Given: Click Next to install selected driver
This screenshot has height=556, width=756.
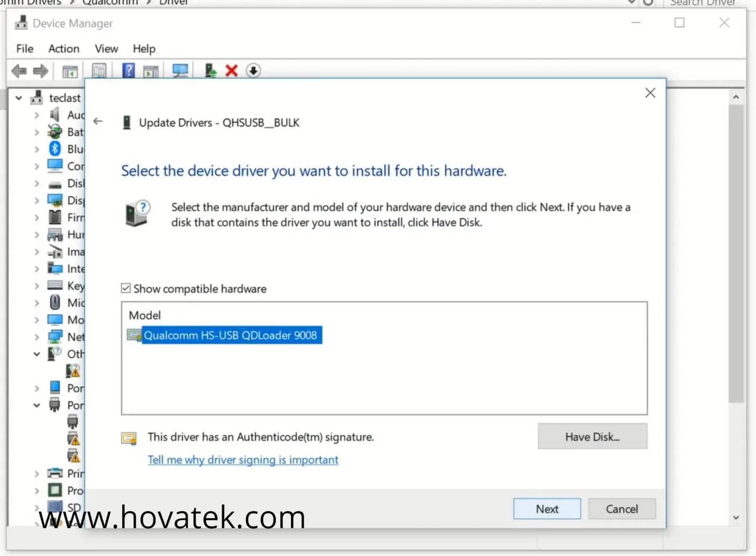Looking at the screenshot, I should pyautogui.click(x=547, y=508).
